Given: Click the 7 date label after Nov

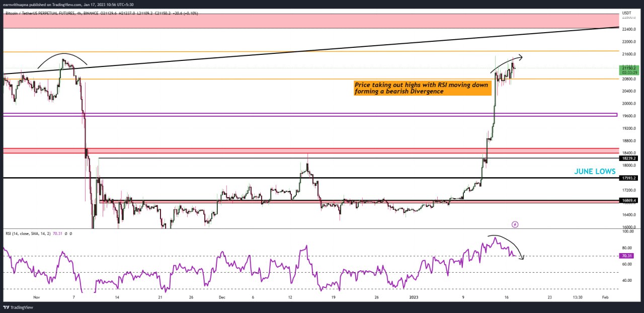Looking at the screenshot, I should 74,297.
